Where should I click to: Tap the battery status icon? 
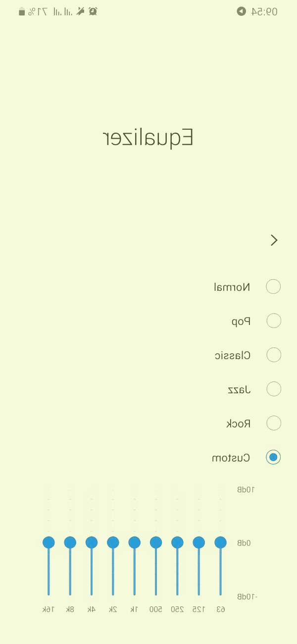tap(21, 11)
